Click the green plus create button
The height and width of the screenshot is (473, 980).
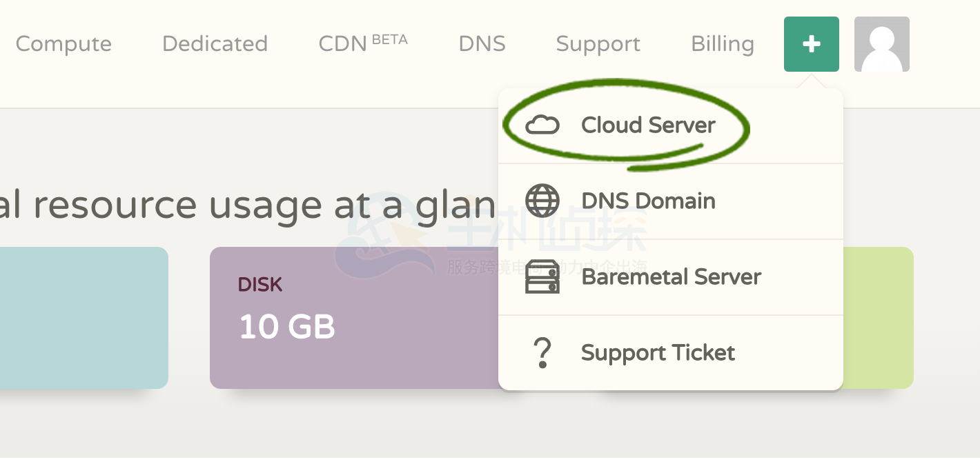pos(811,44)
